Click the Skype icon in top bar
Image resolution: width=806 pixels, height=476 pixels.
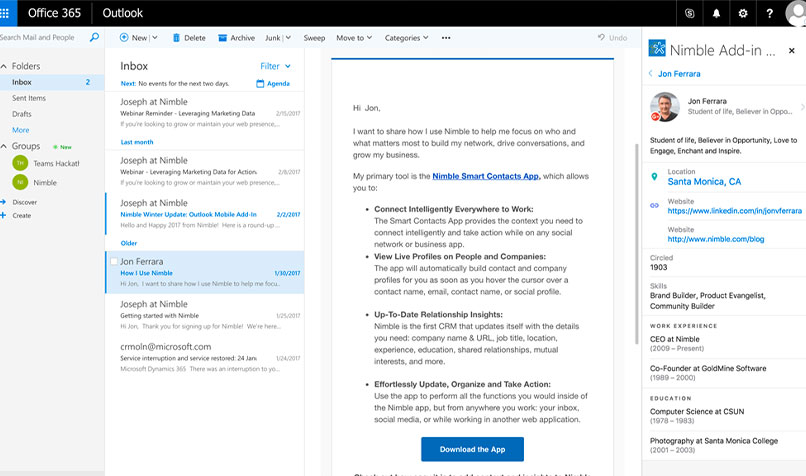coord(691,13)
